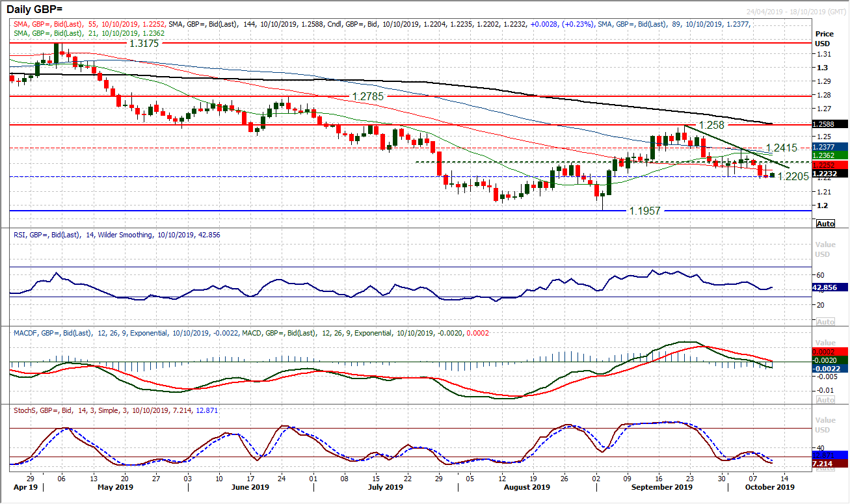Click the Auto scale button in price panel
Viewport: 850px width, 504px height.
(x=825, y=223)
